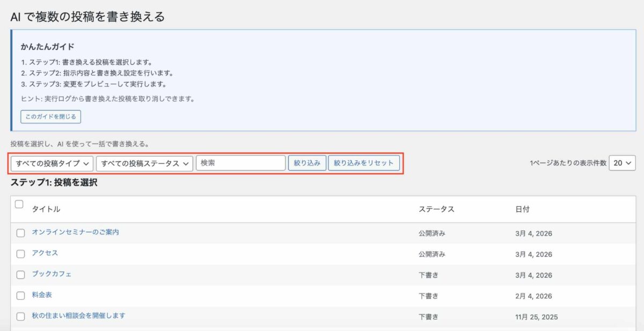
Task: Tick the select-all checkbox in table header
Action: point(19,204)
